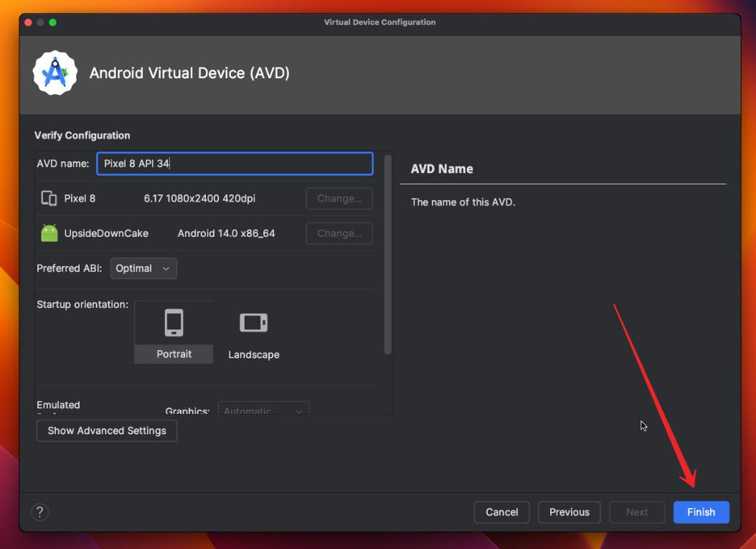
Task: Click Change button for UpsideDownCake image
Action: 339,233
